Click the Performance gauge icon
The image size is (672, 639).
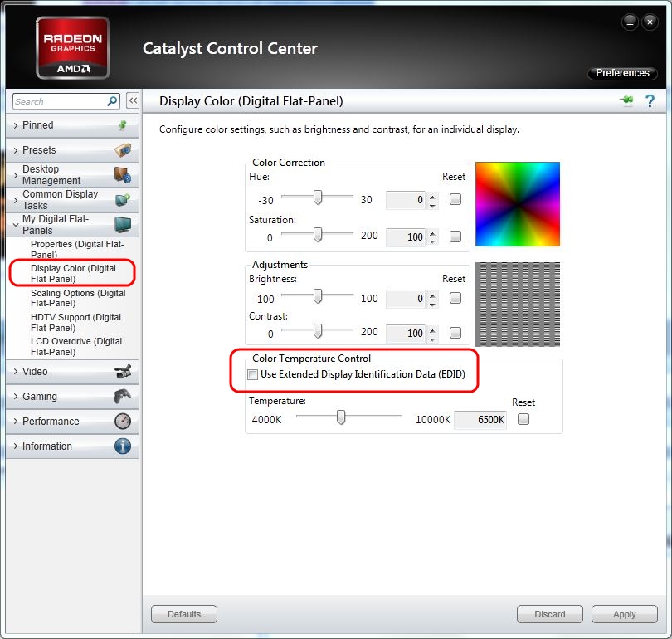tap(123, 421)
